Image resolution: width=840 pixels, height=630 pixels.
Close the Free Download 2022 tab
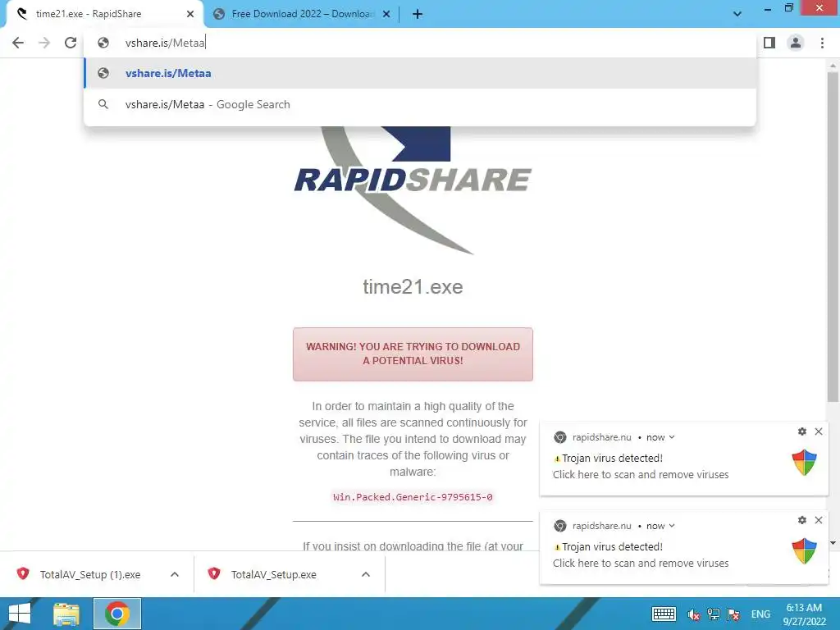386,15
